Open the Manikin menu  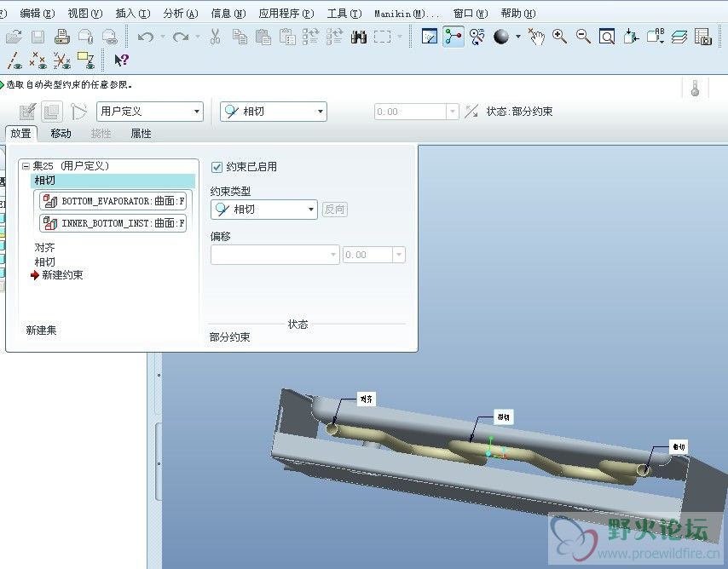tap(407, 14)
